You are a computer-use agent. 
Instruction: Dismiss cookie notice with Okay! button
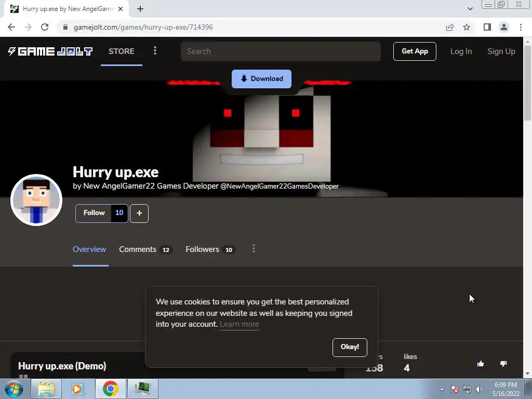(350, 347)
